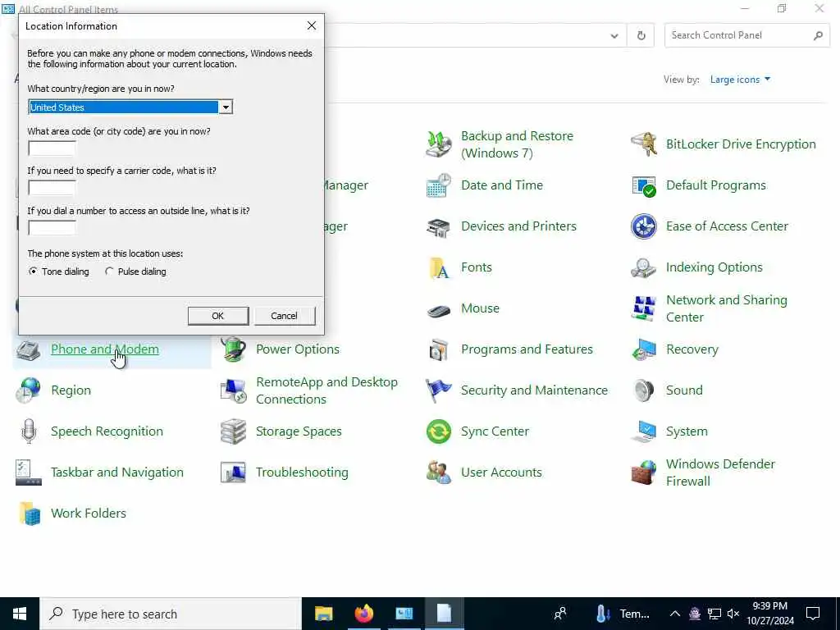
Task: Click the muted volume tray icon
Action: click(x=734, y=614)
